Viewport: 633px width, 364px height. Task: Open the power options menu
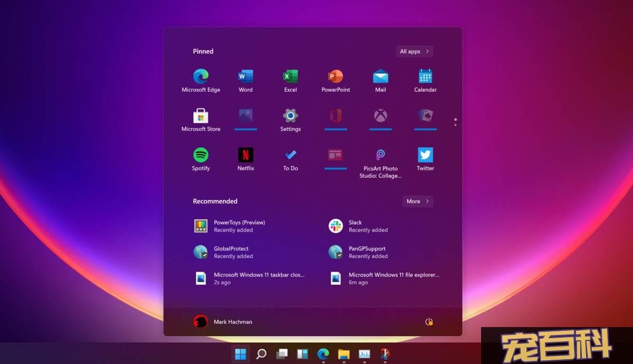click(x=429, y=321)
